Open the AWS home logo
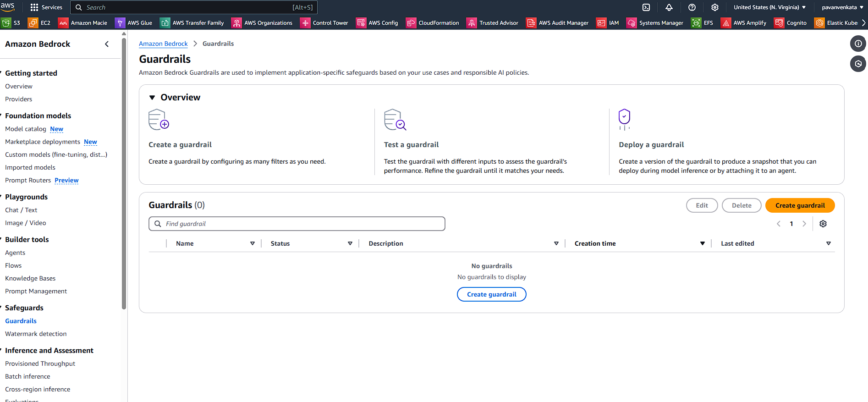The width and height of the screenshot is (868, 402). [x=8, y=7]
